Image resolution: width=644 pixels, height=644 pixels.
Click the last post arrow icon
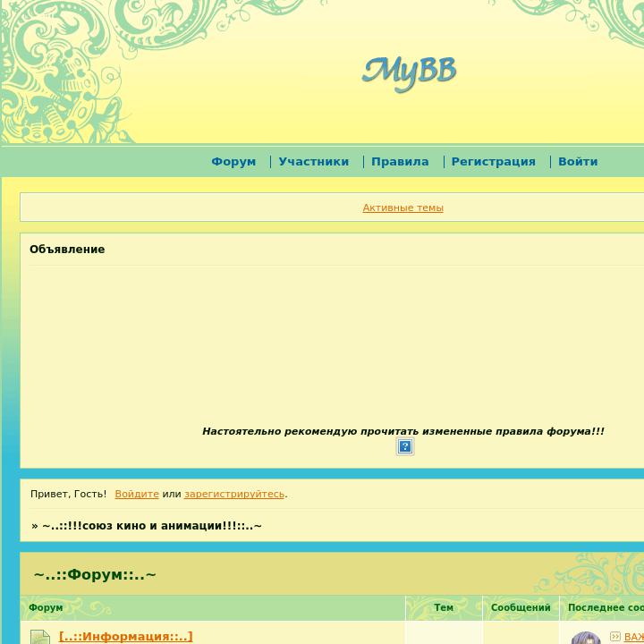(615, 636)
